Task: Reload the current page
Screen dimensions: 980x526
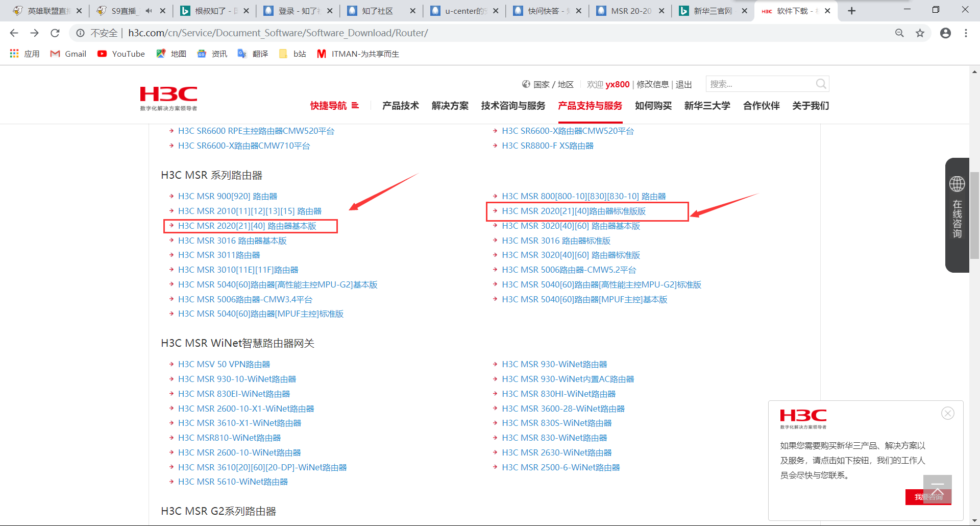Action: (55, 33)
